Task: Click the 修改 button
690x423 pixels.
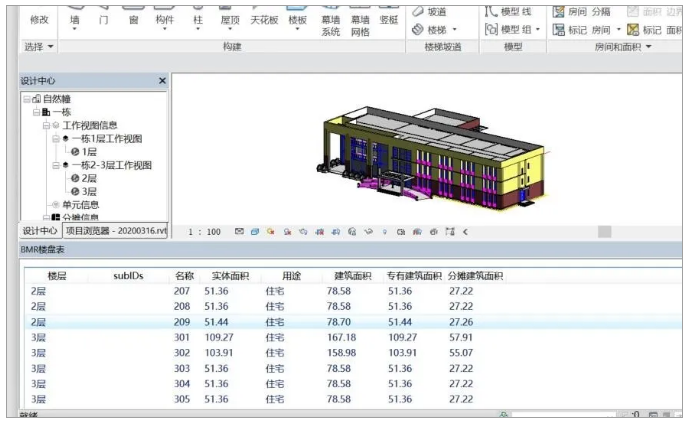Action: tap(39, 20)
